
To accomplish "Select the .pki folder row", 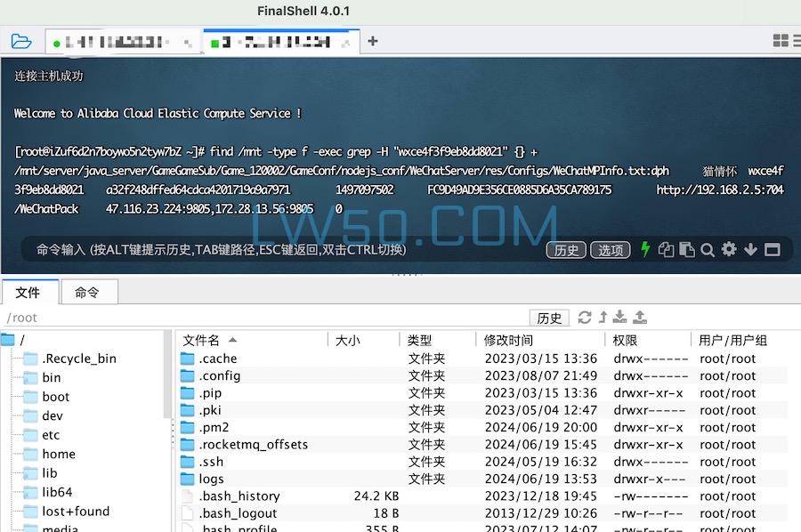I will click(482, 410).
